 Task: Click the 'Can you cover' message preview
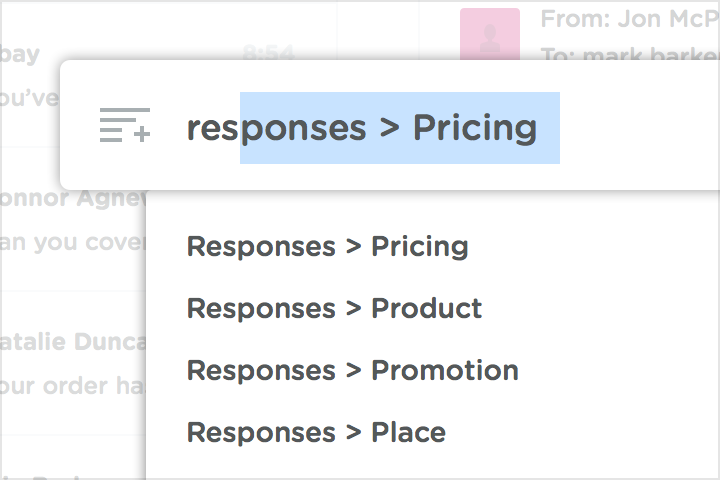[x=72, y=243]
